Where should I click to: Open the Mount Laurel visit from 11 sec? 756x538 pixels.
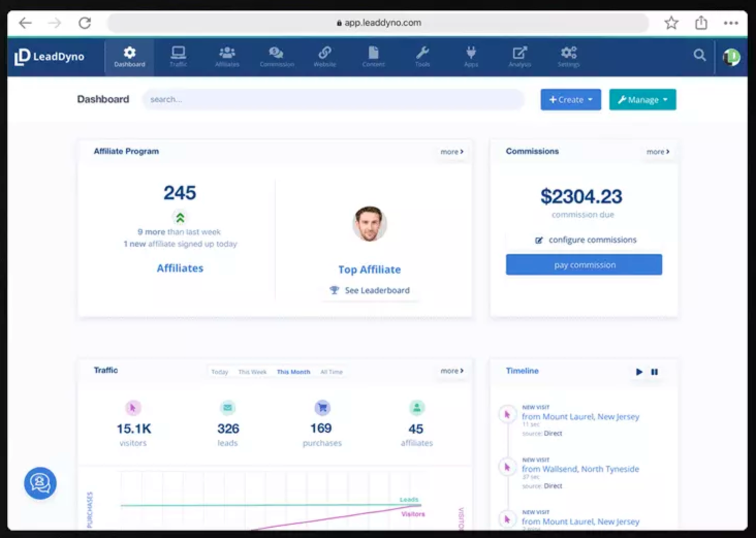pos(580,417)
